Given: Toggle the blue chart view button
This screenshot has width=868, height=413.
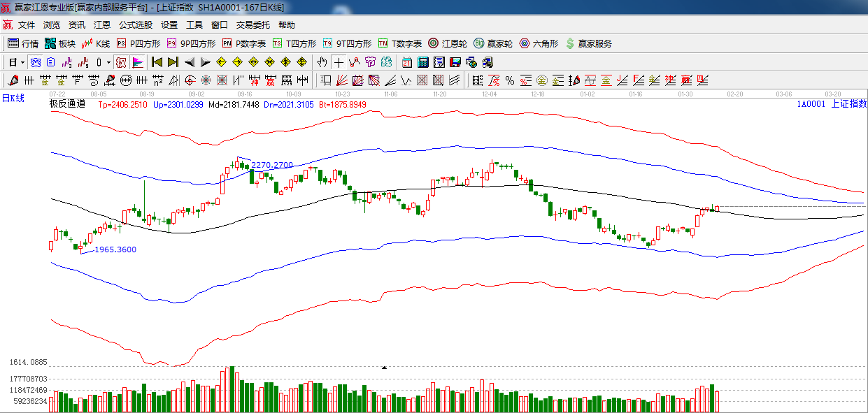Looking at the screenshot, I should point(35,62).
